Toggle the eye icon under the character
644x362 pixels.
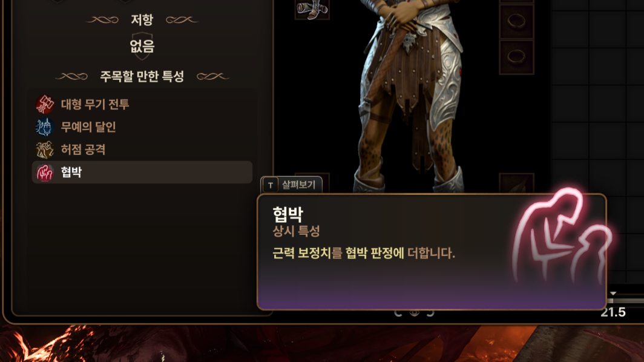414,313
